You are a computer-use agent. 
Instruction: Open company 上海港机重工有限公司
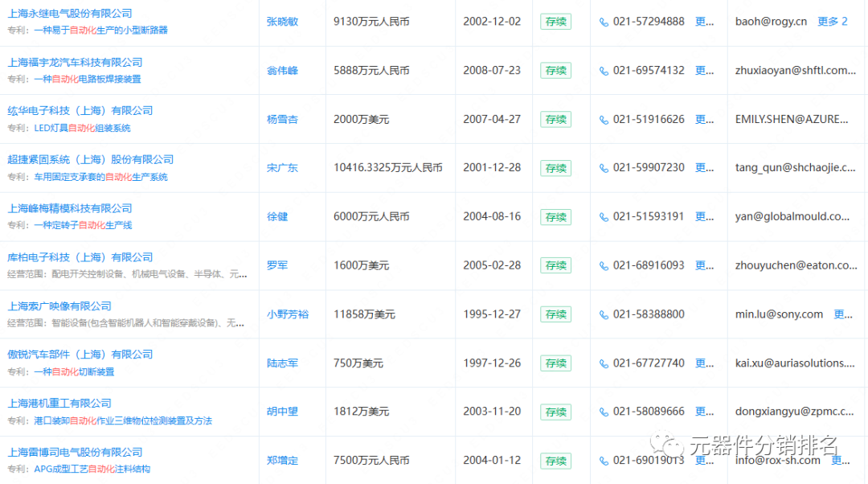(x=59, y=403)
